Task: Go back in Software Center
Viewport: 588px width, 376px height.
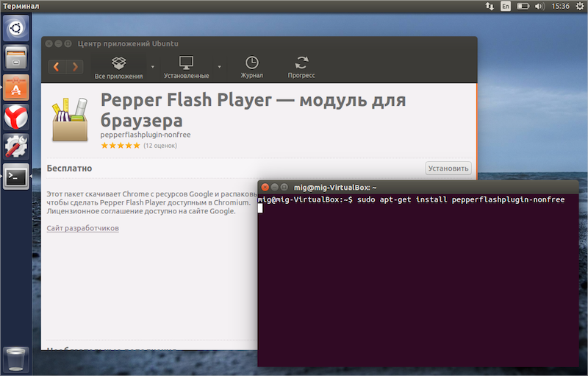Action: click(57, 67)
